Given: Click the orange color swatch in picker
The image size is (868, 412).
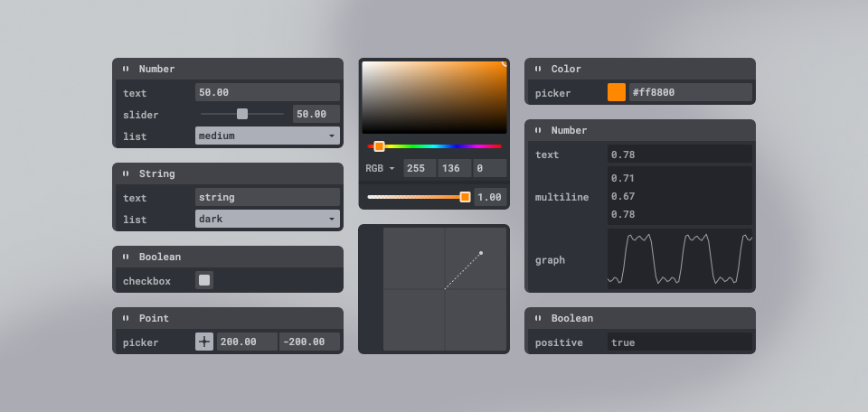Looking at the screenshot, I should (x=617, y=92).
